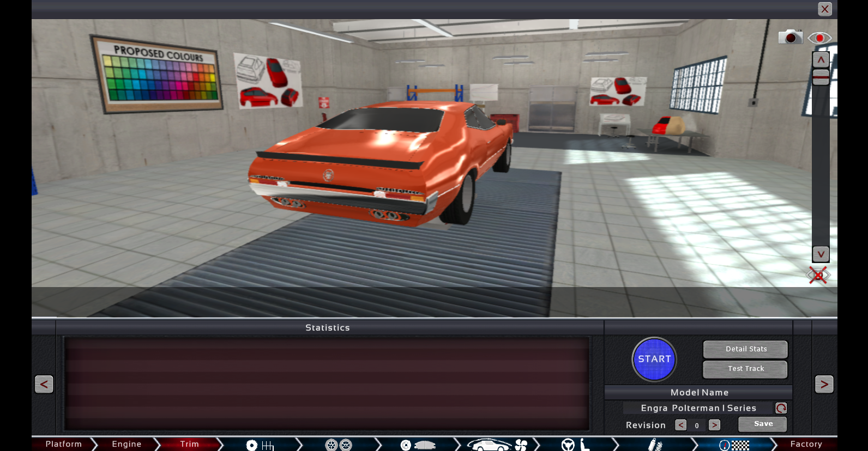Screen dimensions: 868x451
Task: Open the Test Track
Action: tap(745, 369)
